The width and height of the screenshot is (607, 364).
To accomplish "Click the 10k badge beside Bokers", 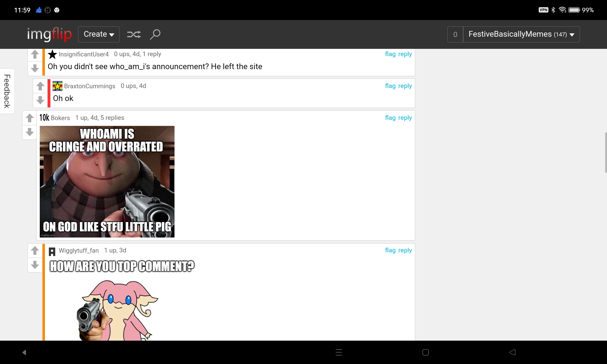I will point(44,118).
